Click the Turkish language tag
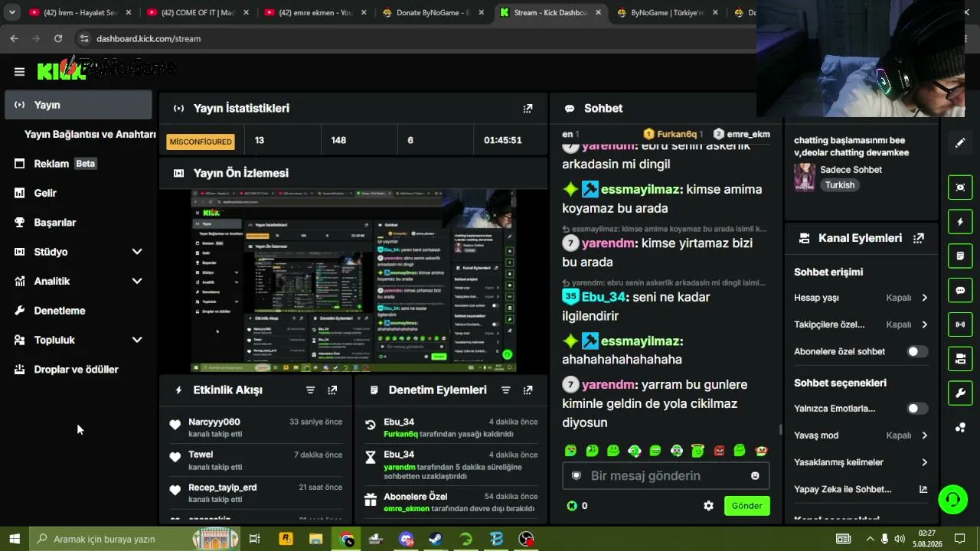The image size is (980, 551). click(840, 185)
